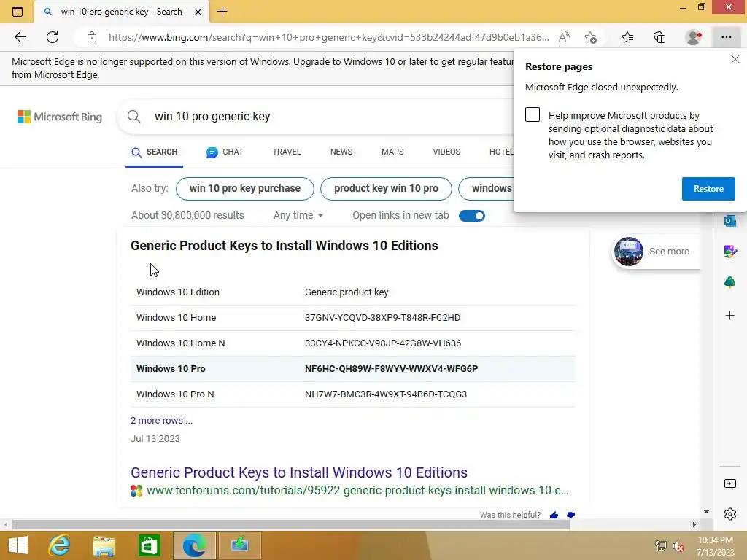Open the installer icon in taskbar
The width and height of the screenshot is (747, 560).
point(239,545)
